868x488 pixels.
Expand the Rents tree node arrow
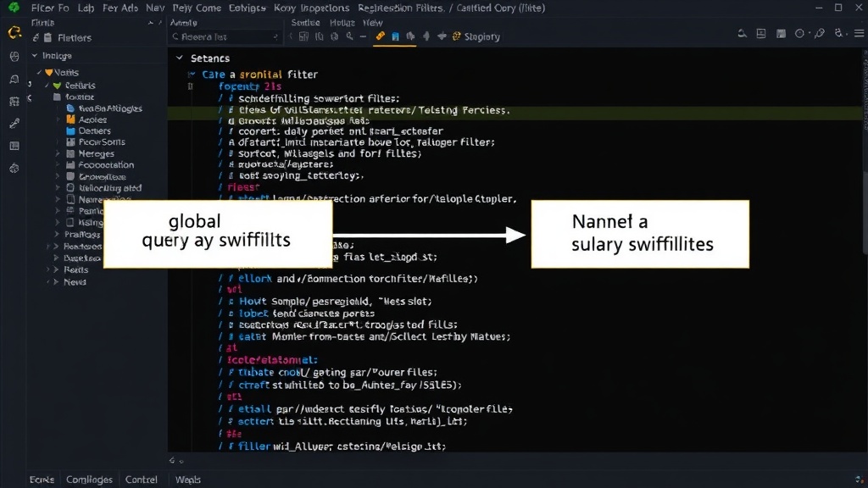(56, 270)
